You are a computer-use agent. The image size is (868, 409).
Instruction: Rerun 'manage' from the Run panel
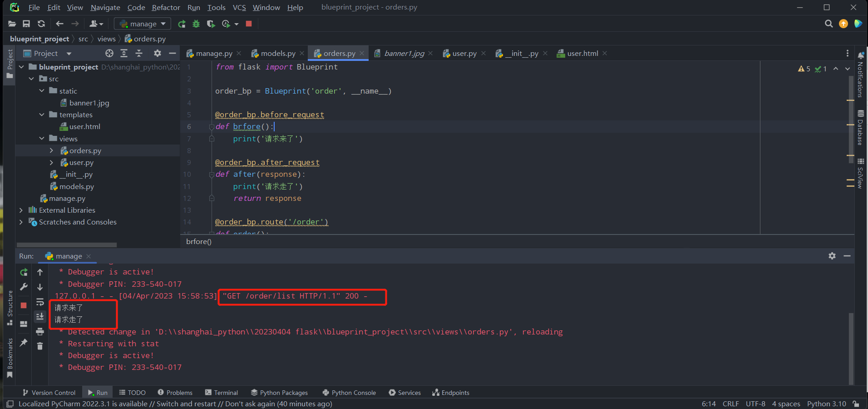tap(24, 272)
